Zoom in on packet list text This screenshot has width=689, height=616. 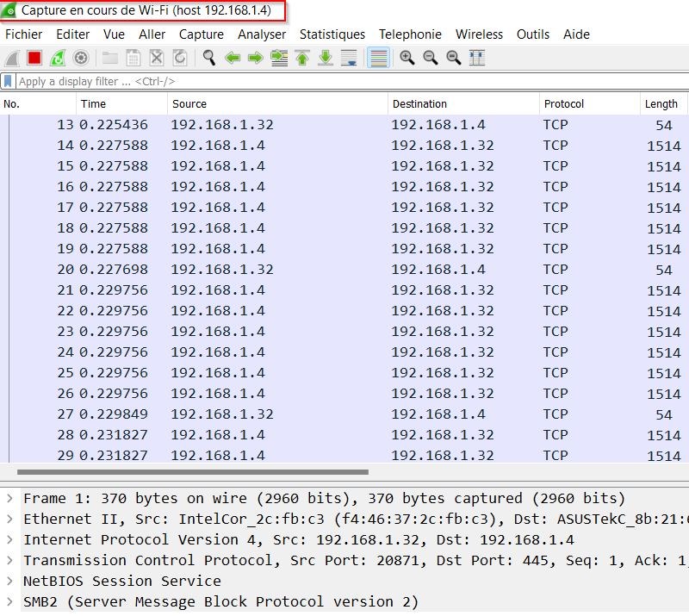pyautogui.click(x=407, y=58)
